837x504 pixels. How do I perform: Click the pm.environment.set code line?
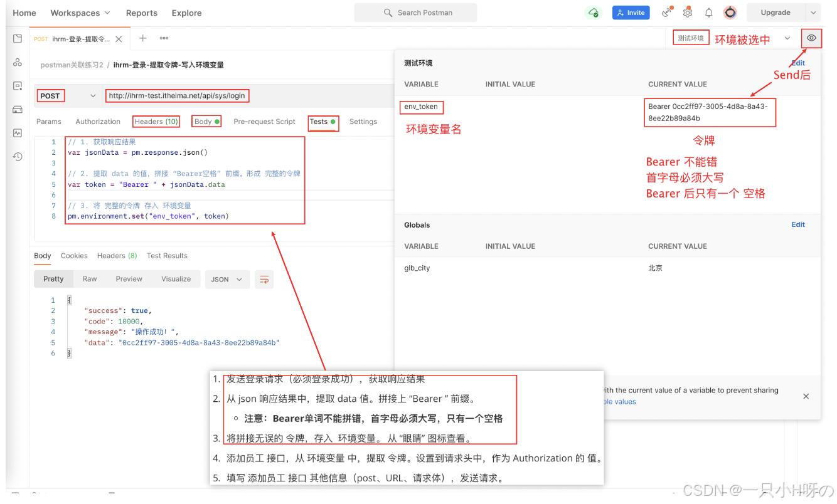pos(148,216)
